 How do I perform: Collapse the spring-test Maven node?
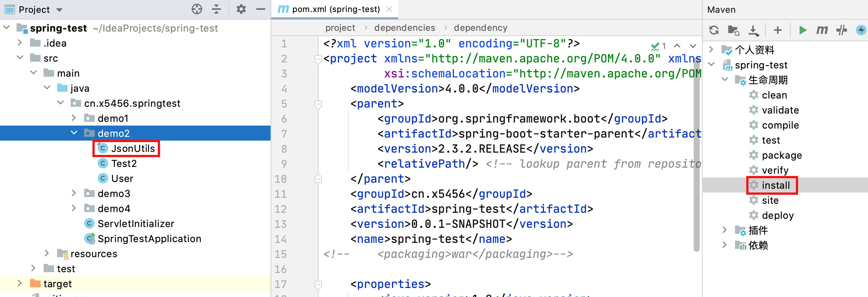[711, 64]
